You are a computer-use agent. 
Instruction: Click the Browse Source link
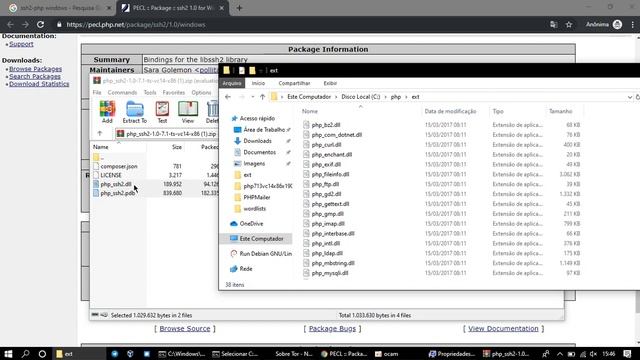pyautogui.click(x=184, y=329)
